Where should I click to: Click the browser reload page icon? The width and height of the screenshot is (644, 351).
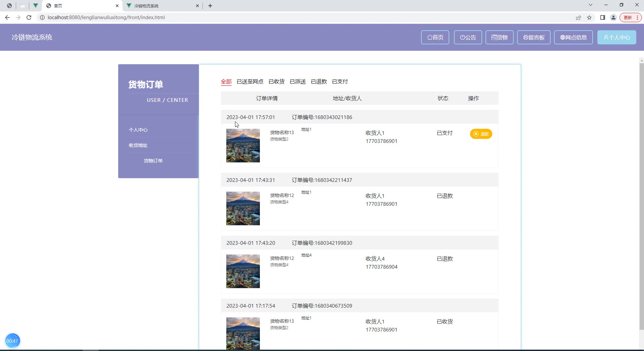(29, 17)
